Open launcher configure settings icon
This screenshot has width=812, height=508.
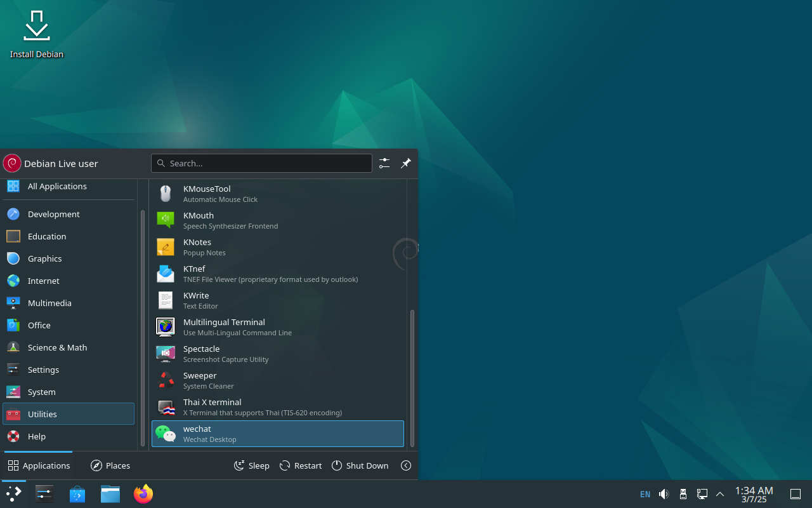click(x=384, y=163)
